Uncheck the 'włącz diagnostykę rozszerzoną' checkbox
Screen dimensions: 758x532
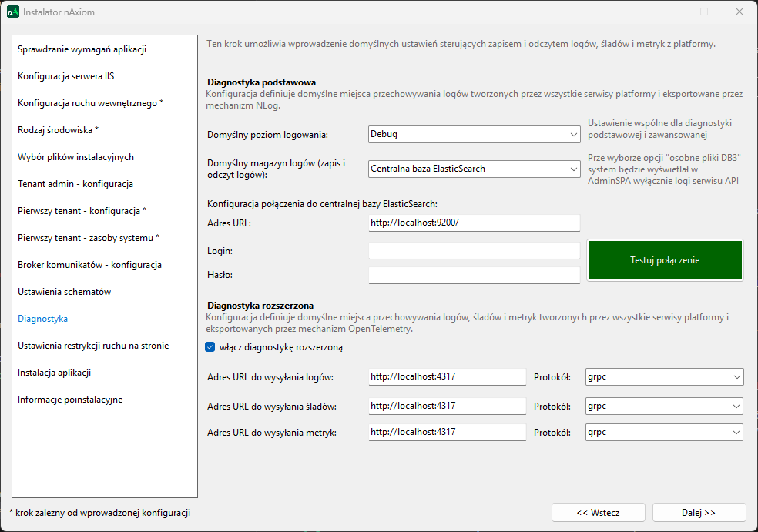[210, 347]
